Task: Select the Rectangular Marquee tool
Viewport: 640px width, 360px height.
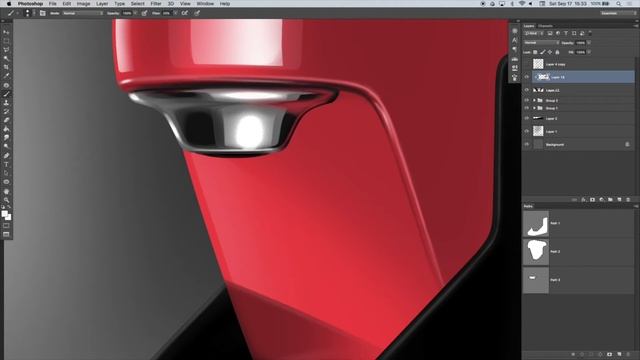Action: coord(6,41)
